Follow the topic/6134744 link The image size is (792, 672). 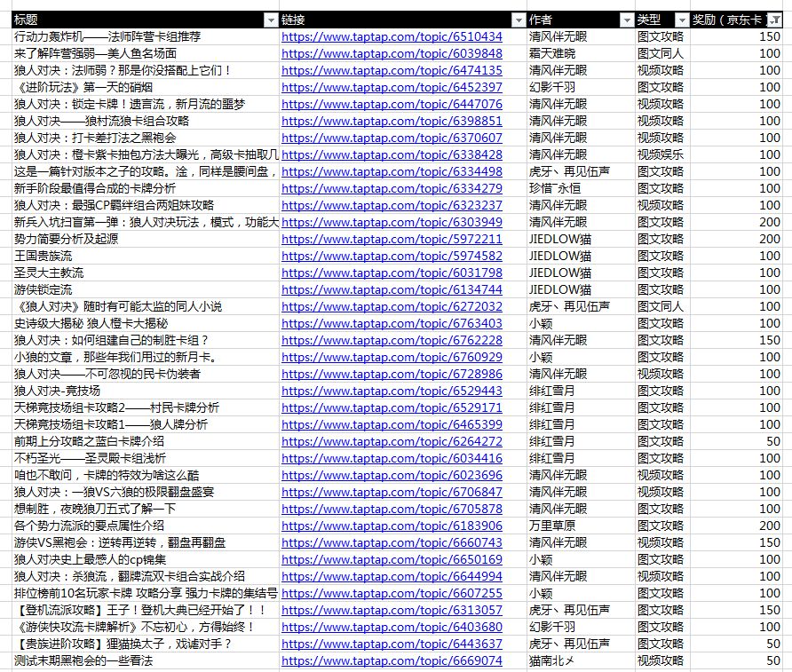392,289
